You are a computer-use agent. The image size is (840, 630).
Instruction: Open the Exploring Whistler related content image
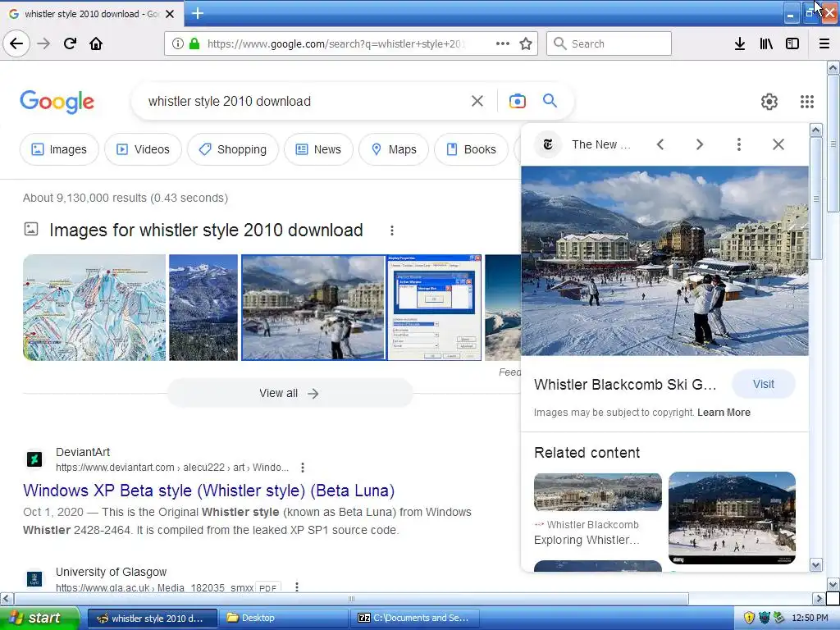pos(598,492)
